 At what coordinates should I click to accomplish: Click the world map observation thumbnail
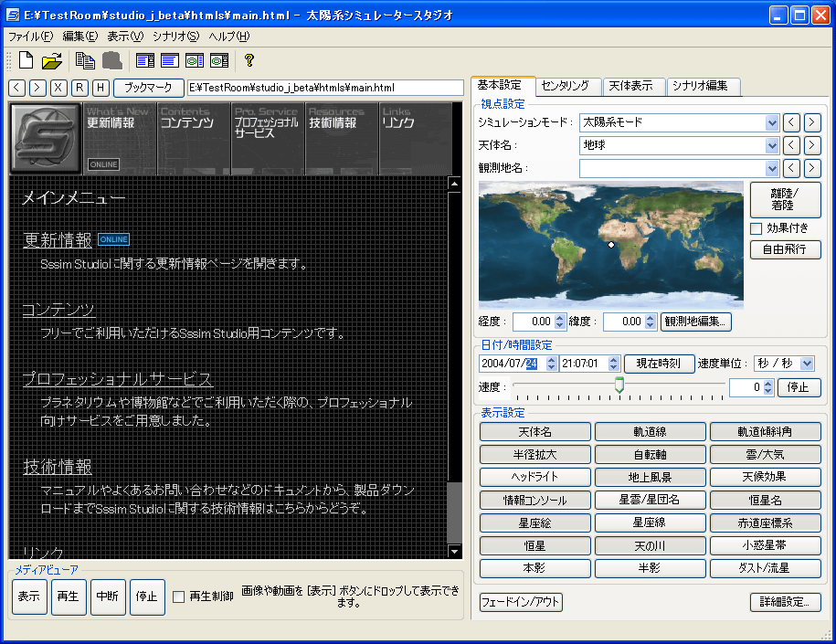611,245
